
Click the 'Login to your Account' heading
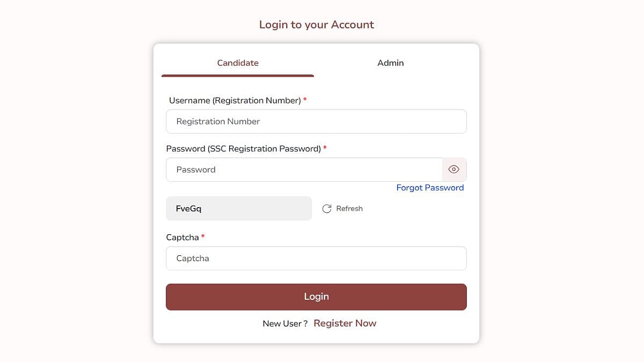(317, 25)
